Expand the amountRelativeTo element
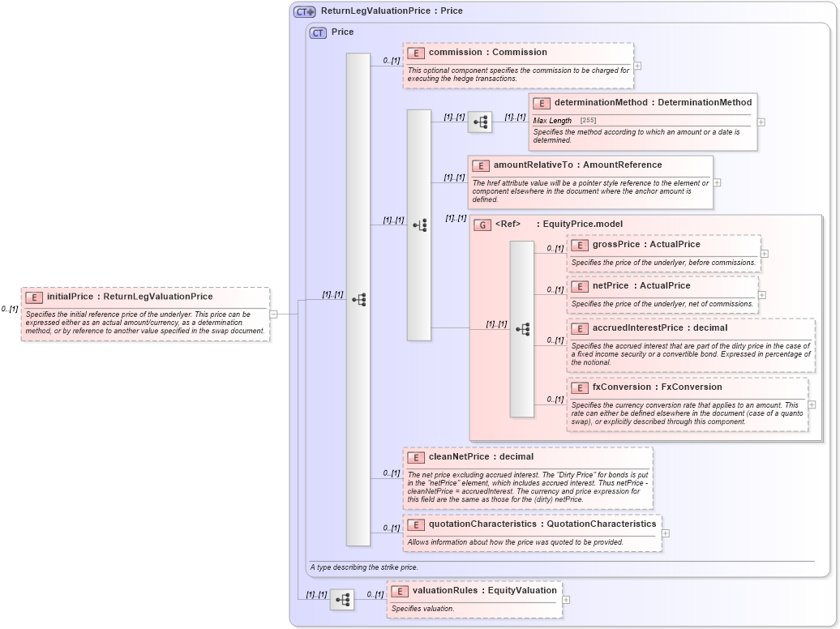 [x=717, y=182]
